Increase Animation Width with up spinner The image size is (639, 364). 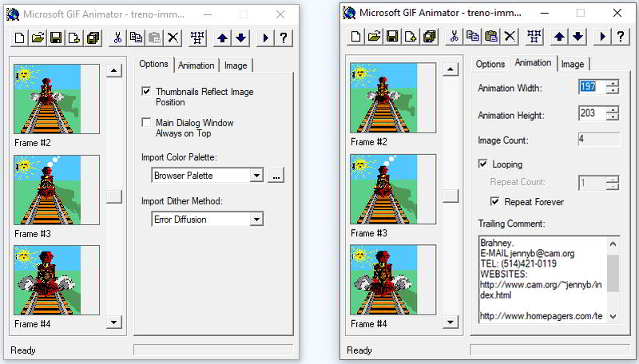coord(612,83)
